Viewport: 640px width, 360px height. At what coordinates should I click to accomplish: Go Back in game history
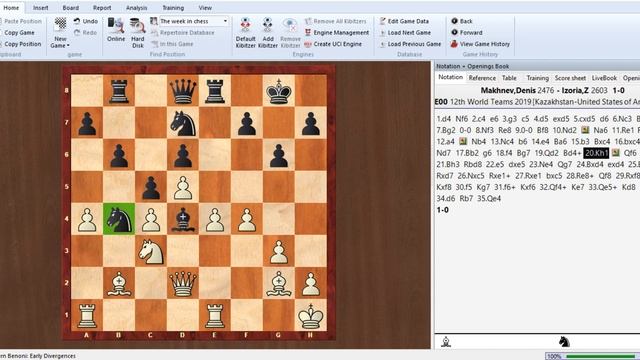462,21
